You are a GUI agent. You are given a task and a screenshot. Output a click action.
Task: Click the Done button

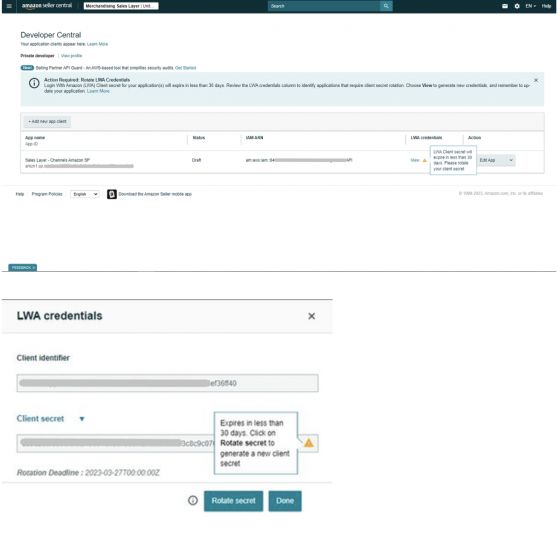coord(285,501)
